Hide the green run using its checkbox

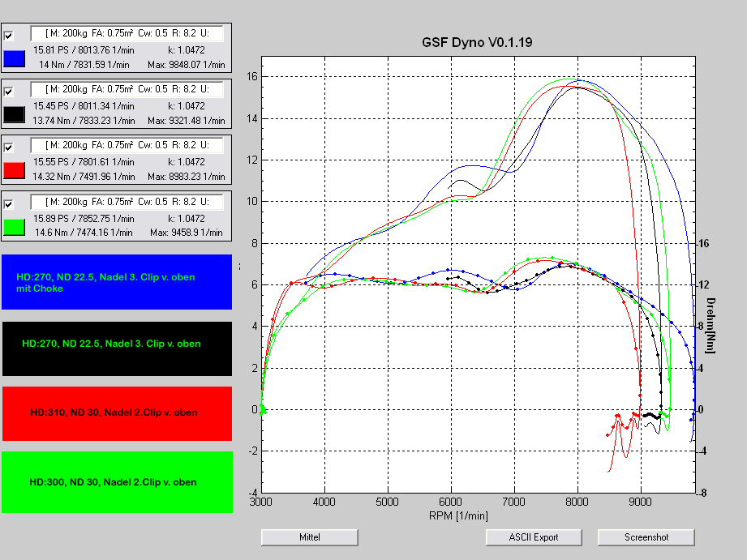click(x=9, y=203)
